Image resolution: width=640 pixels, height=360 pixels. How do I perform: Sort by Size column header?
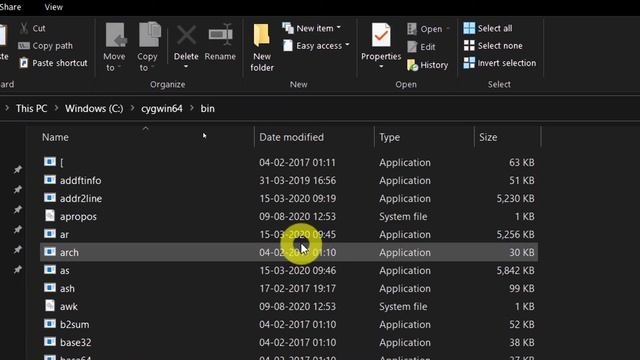pos(488,137)
